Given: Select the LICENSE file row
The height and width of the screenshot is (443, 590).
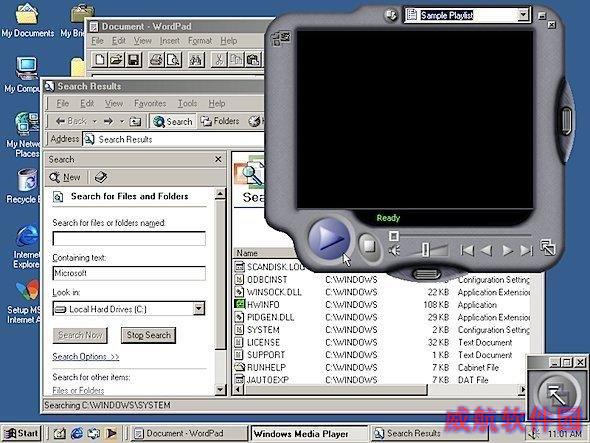Looking at the screenshot, I should coord(263,343).
